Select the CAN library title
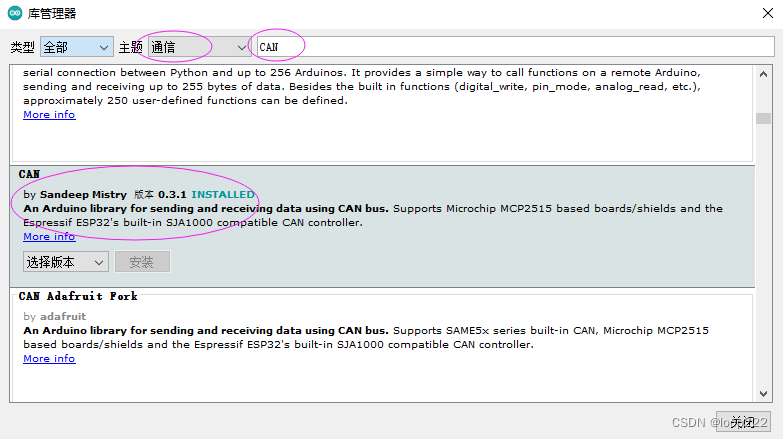This screenshot has width=783, height=439. click(29, 174)
